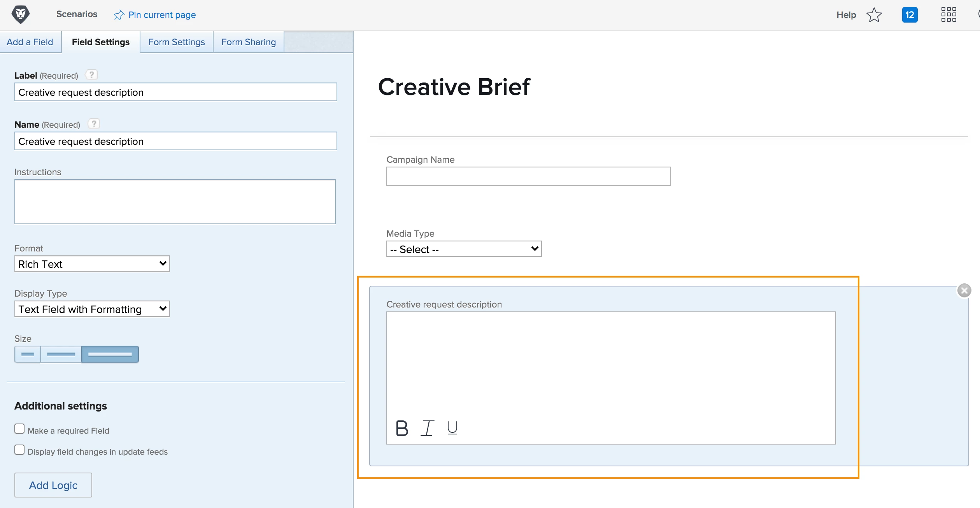Check Display field changes in update feeds
The width and height of the screenshot is (980, 508).
coord(19,450)
